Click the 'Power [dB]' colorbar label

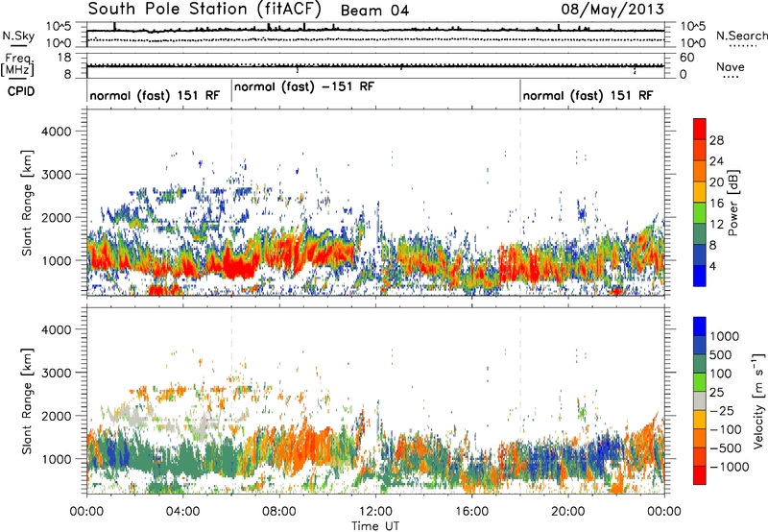tap(732, 203)
